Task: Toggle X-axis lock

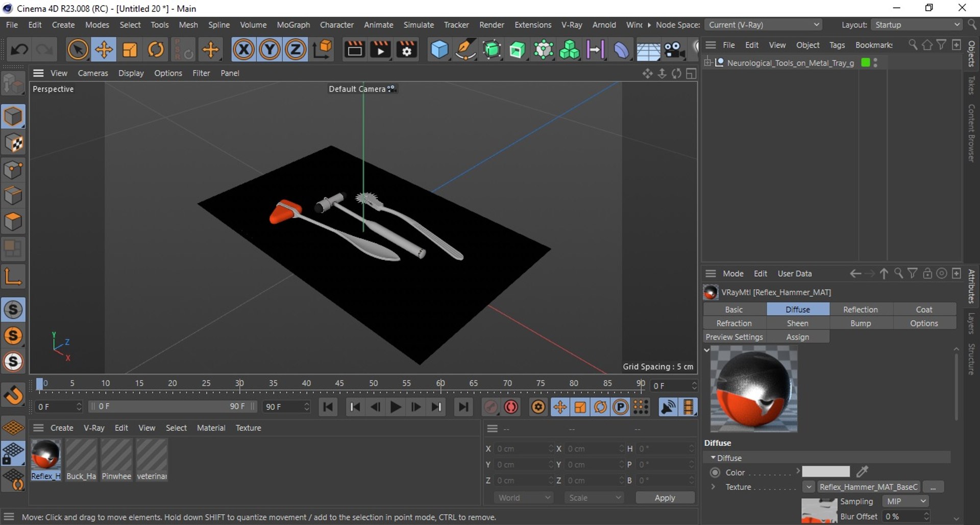Action: [243, 50]
